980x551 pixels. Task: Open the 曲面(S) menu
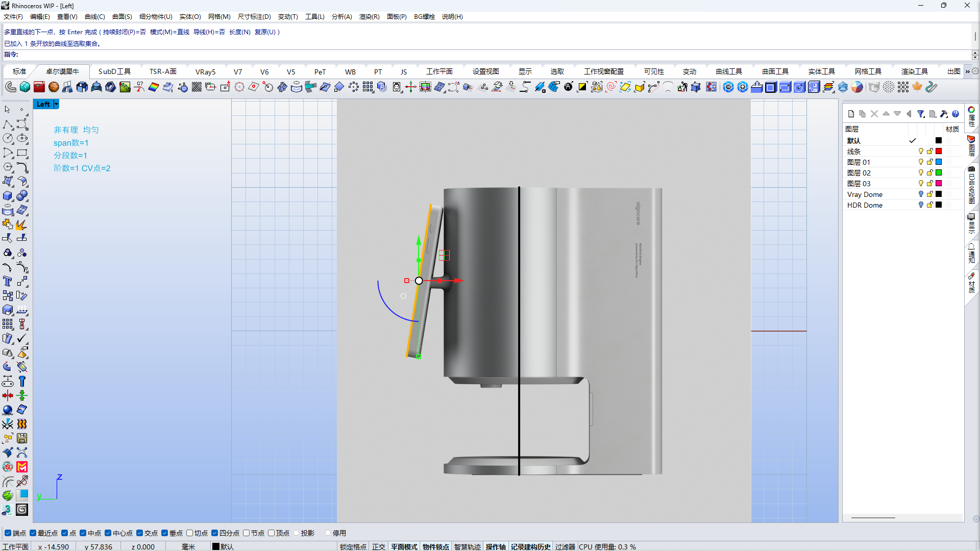pyautogui.click(x=122, y=16)
